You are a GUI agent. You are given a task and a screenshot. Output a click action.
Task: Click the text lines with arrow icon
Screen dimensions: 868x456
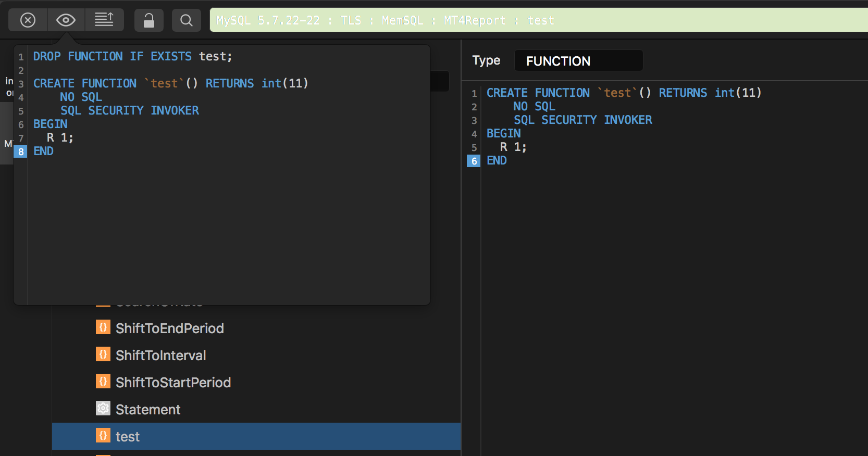tap(104, 20)
